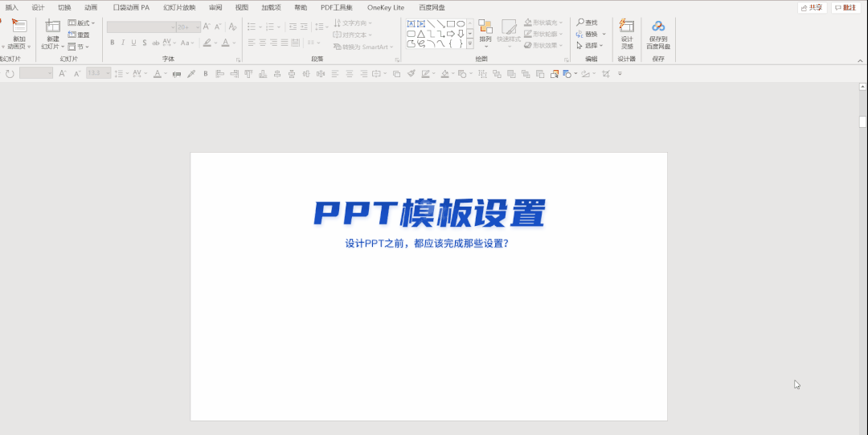Toggle Center alignment in the Paragraph group
This screenshot has height=435, width=868.
point(263,42)
